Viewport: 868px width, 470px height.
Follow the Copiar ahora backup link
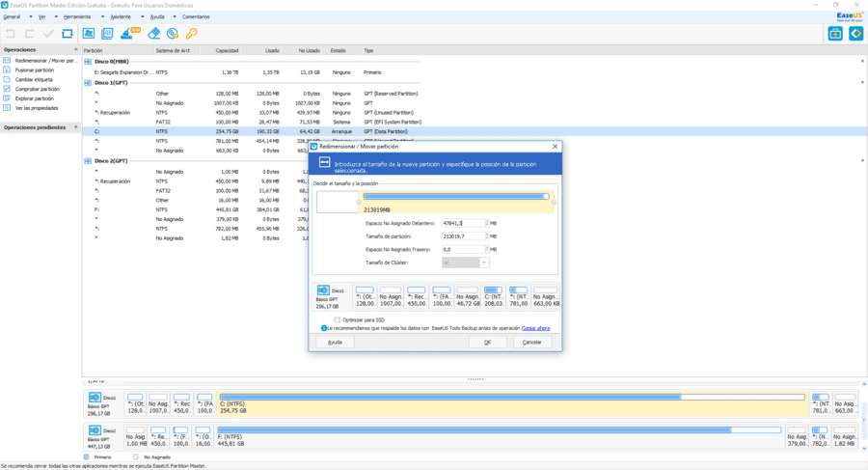[536, 328]
